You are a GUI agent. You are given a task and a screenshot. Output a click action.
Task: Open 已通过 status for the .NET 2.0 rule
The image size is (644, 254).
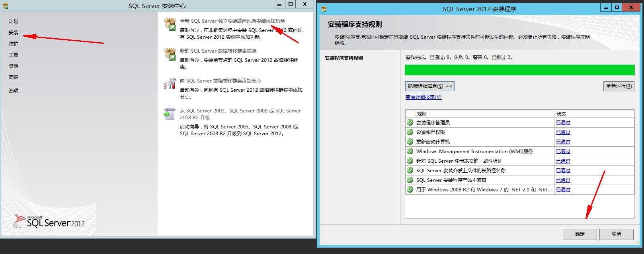[x=563, y=190]
